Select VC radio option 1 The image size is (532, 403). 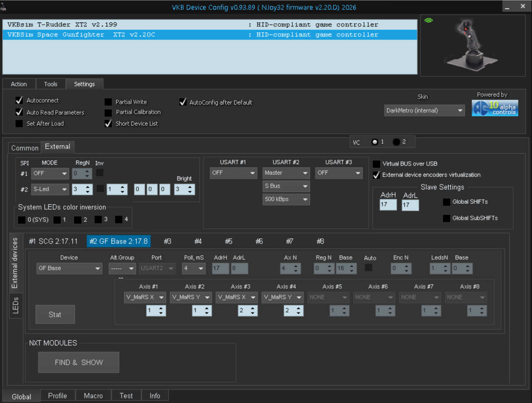[374, 142]
